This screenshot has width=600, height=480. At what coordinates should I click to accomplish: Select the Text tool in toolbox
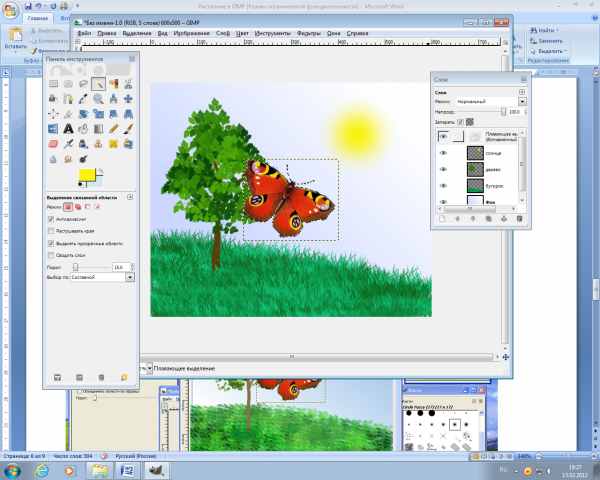pyautogui.click(x=68, y=128)
